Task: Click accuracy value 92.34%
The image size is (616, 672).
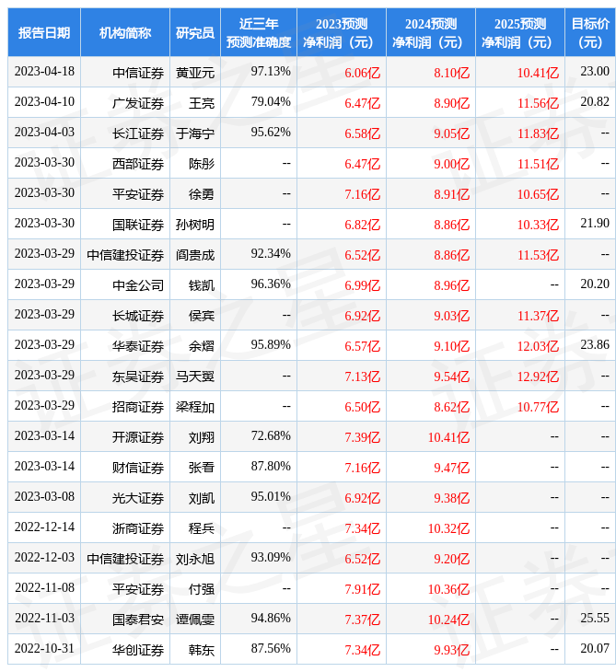Action: (271, 254)
